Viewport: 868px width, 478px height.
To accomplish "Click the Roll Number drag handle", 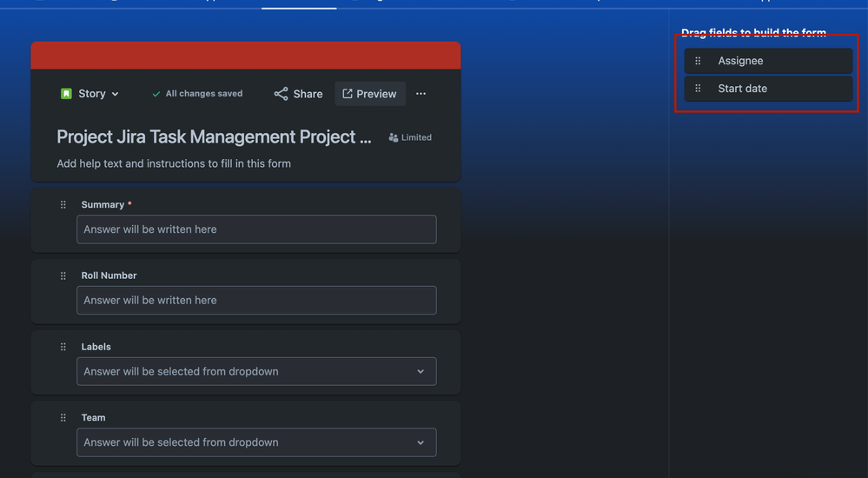I will point(63,276).
